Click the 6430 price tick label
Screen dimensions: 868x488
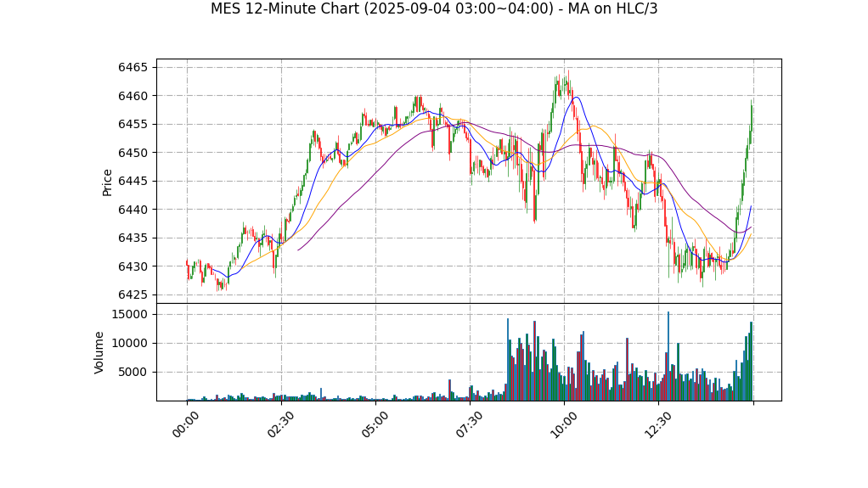pyautogui.click(x=132, y=266)
